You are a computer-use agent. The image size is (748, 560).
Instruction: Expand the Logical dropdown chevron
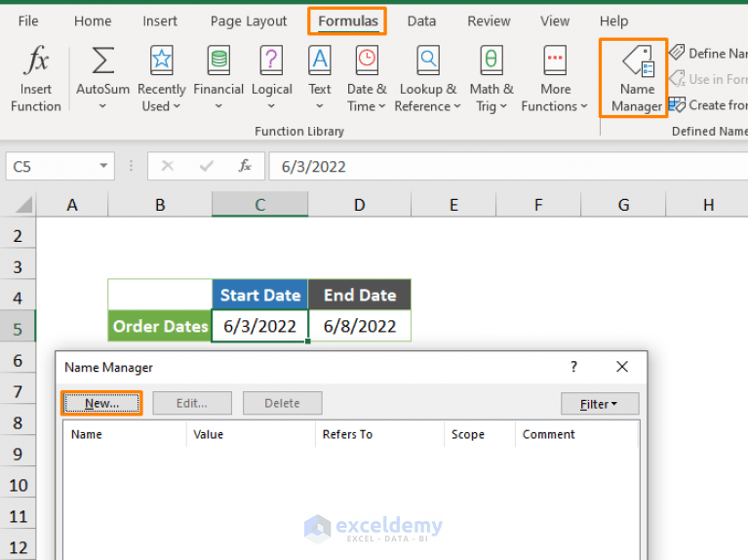coord(271,106)
